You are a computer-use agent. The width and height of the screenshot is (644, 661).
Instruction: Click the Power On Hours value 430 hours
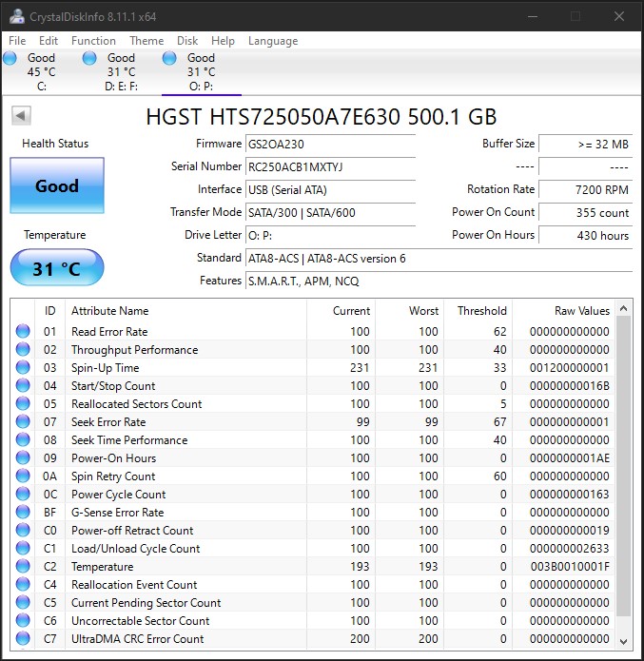point(586,235)
